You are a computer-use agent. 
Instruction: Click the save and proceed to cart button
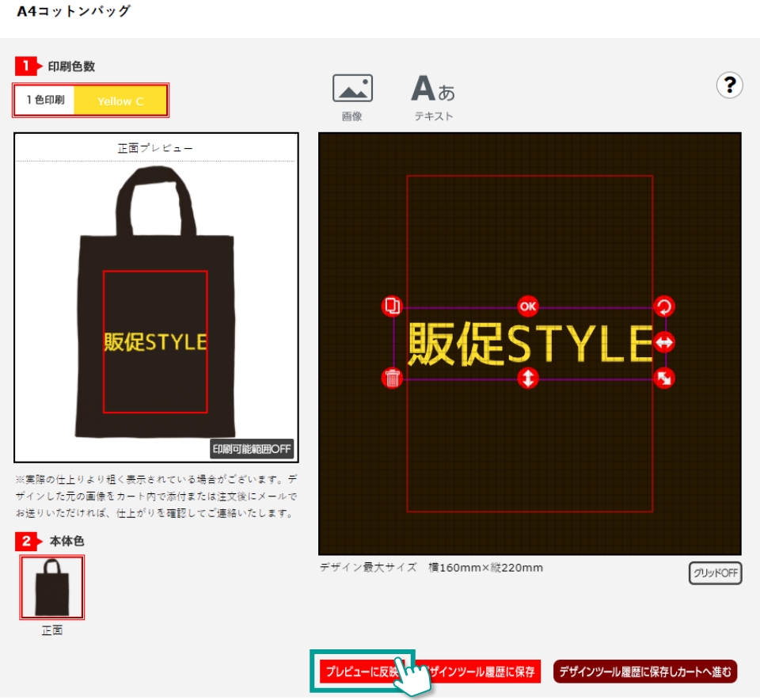click(645, 671)
